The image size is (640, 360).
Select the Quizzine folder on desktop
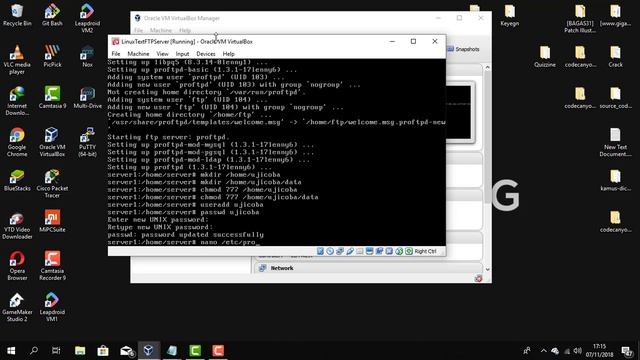coord(545,57)
